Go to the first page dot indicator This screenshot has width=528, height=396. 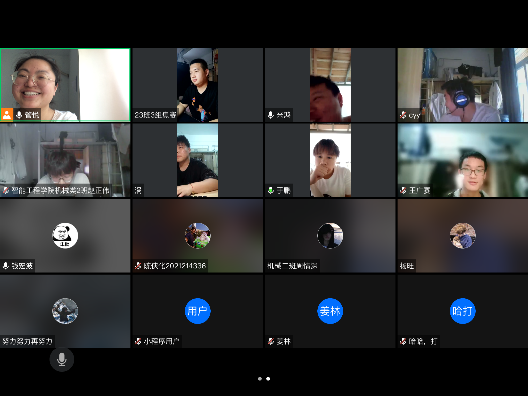coord(260,379)
